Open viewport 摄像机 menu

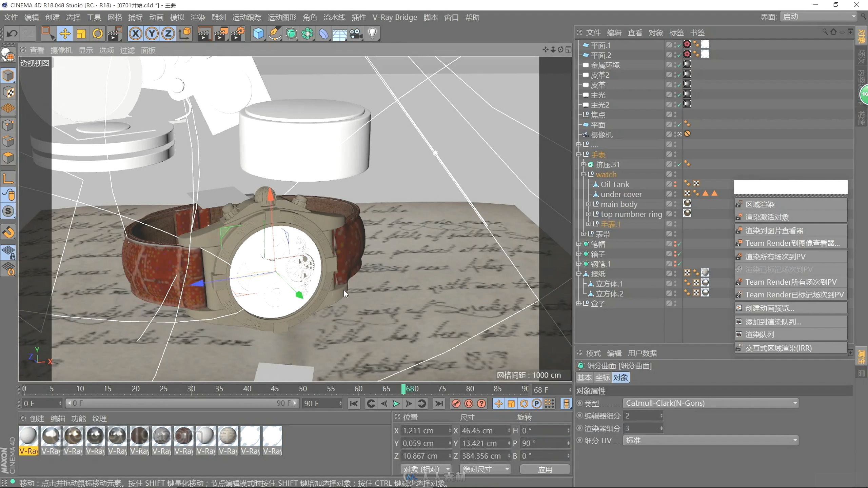[x=61, y=50]
